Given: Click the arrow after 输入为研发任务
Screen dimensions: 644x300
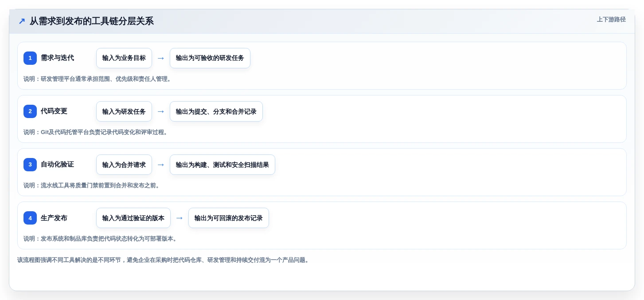Looking at the screenshot, I should click(161, 111).
